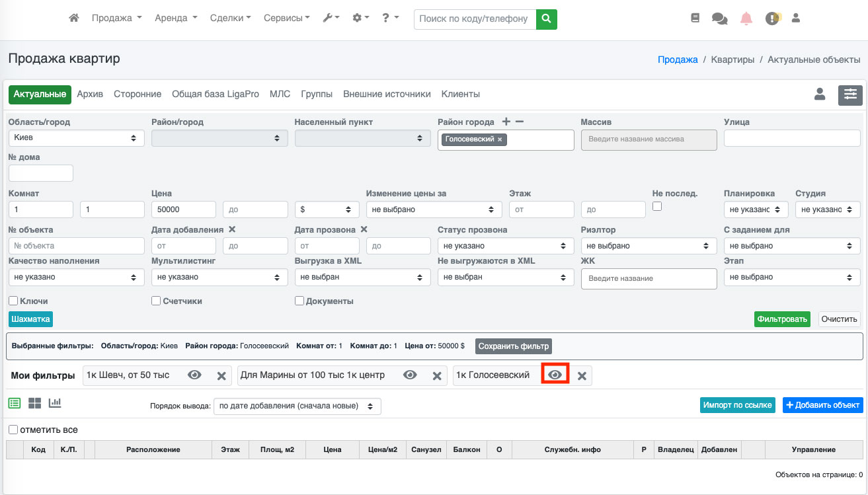
Task: Delete the '1к Голосеевский' saved filter
Action: pyautogui.click(x=582, y=375)
